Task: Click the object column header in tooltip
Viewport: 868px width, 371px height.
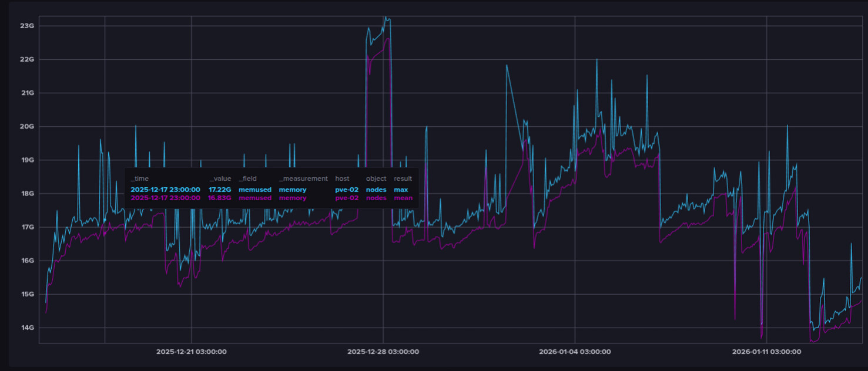Action: click(376, 178)
